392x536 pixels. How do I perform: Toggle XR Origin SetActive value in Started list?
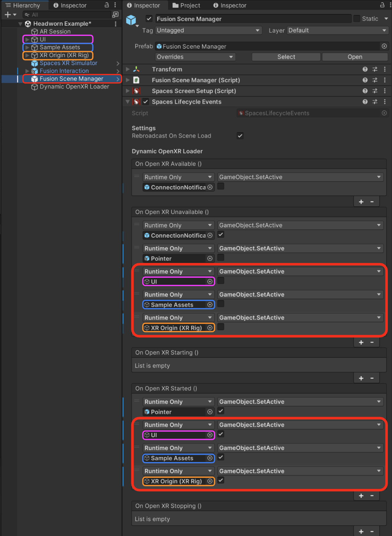[221, 481]
